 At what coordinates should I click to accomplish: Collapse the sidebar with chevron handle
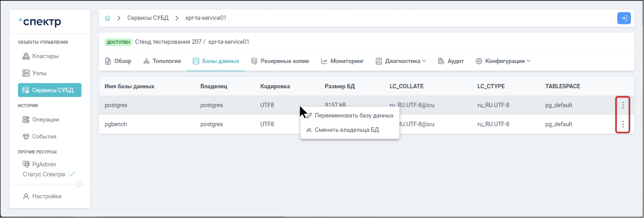coord(79,184)
